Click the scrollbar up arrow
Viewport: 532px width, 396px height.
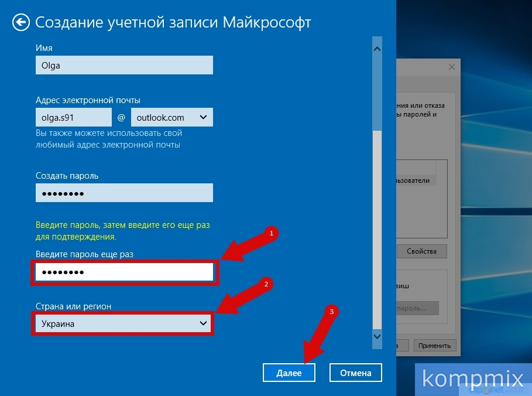[x=377, y=49]
